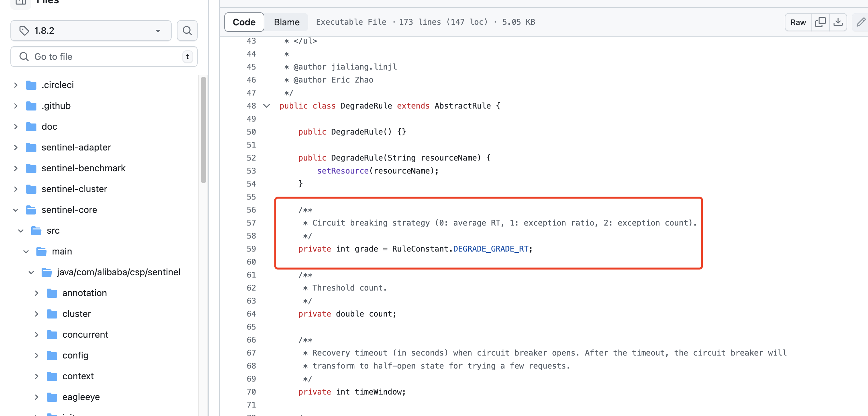This screenshot has width=868, height=416.
Task: Click line number 70
Action: (x=251, y=392)
